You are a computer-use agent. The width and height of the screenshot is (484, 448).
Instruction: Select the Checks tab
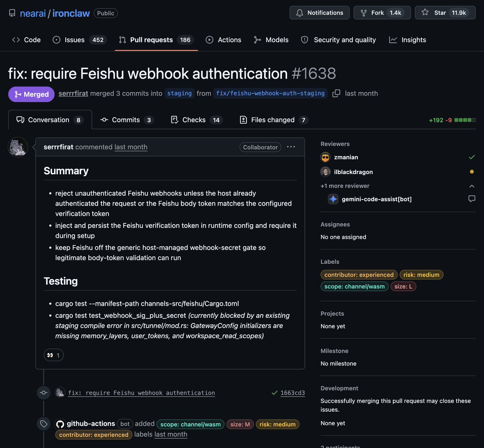point(196,120)
